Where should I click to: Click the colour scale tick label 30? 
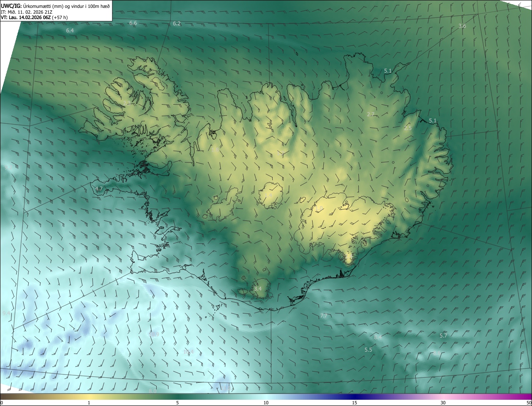(x=443, y=403)
